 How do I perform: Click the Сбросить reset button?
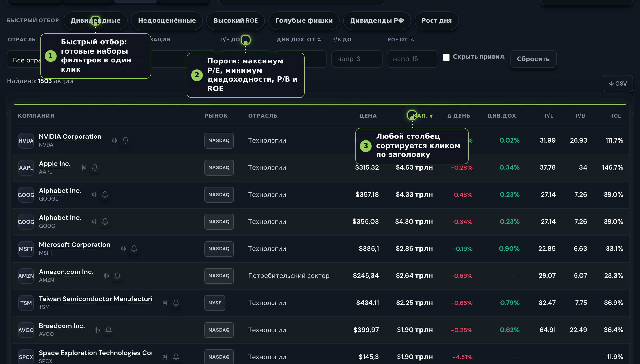[533, 59]
